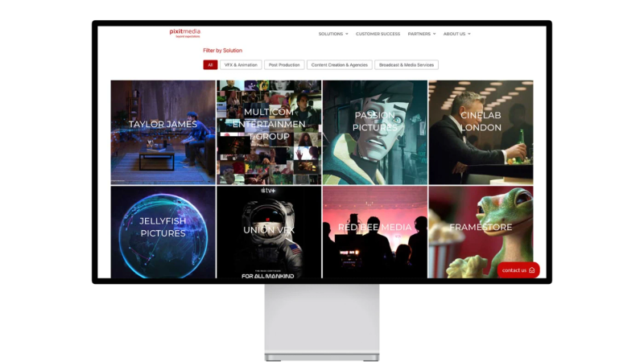Click the Filter by Solution heading
This screenshot has height=362, width=644.
[x=223, y=51]
